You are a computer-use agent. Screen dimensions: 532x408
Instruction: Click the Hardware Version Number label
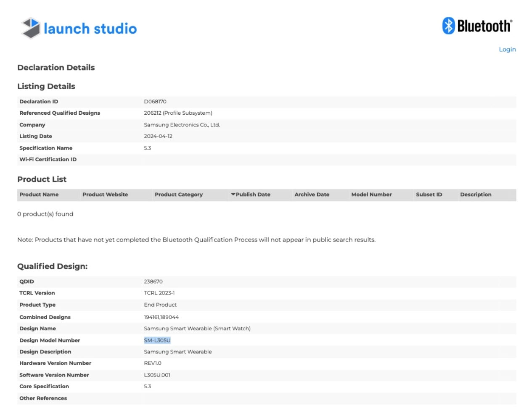(56, 363)
